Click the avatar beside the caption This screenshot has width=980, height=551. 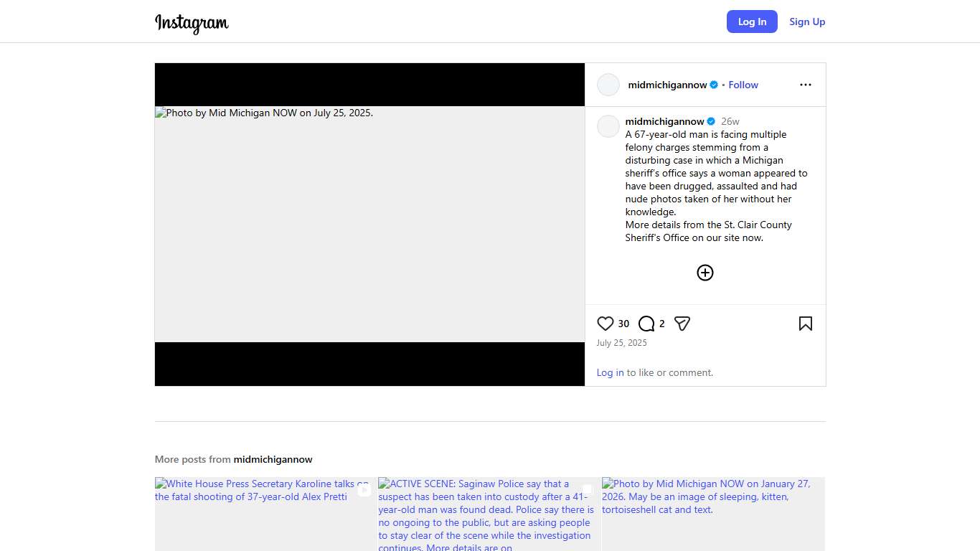(x=608, y=126)
